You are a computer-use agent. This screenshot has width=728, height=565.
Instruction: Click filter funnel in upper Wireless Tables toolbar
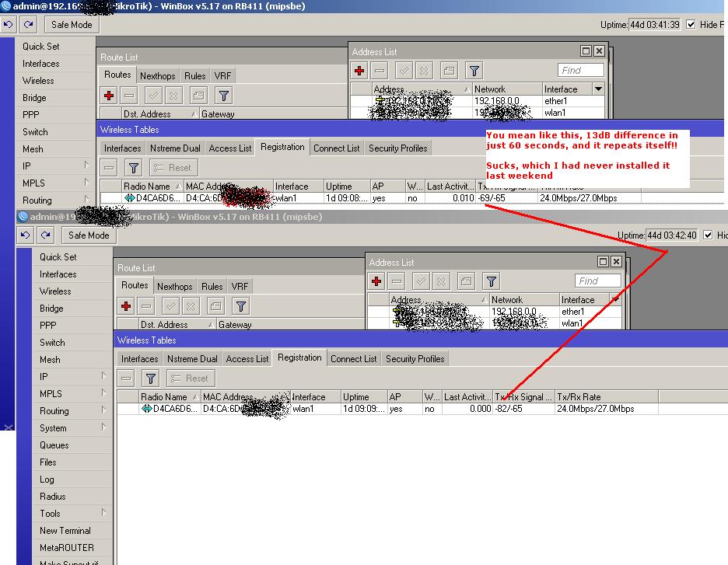(134, 167)
